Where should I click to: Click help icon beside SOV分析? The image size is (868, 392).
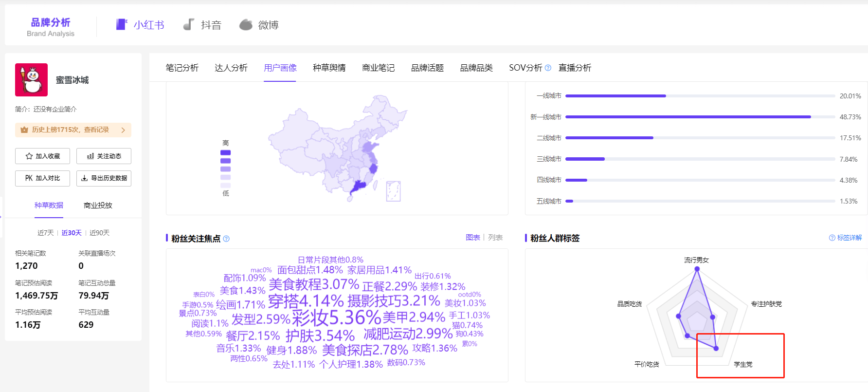tap(548, 68)
